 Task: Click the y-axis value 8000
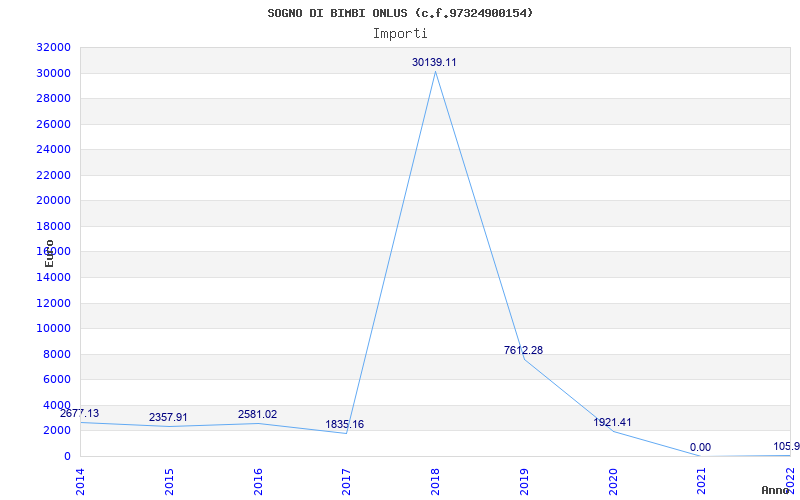pyautogui.click(x=56, y=354)
